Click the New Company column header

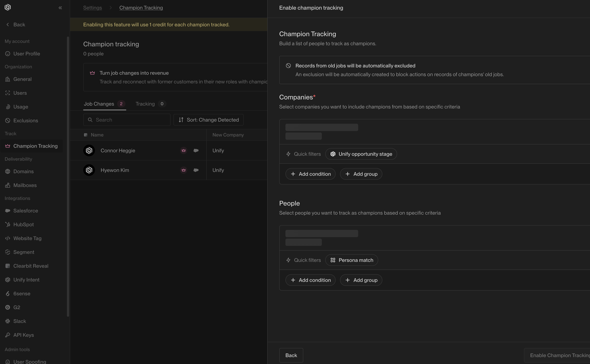coord(228,135)
